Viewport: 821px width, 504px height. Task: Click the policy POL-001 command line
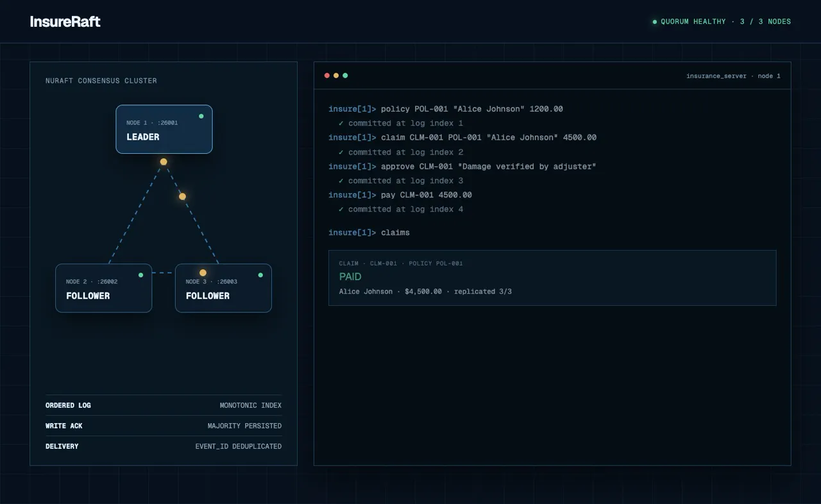tap(446, 109)
